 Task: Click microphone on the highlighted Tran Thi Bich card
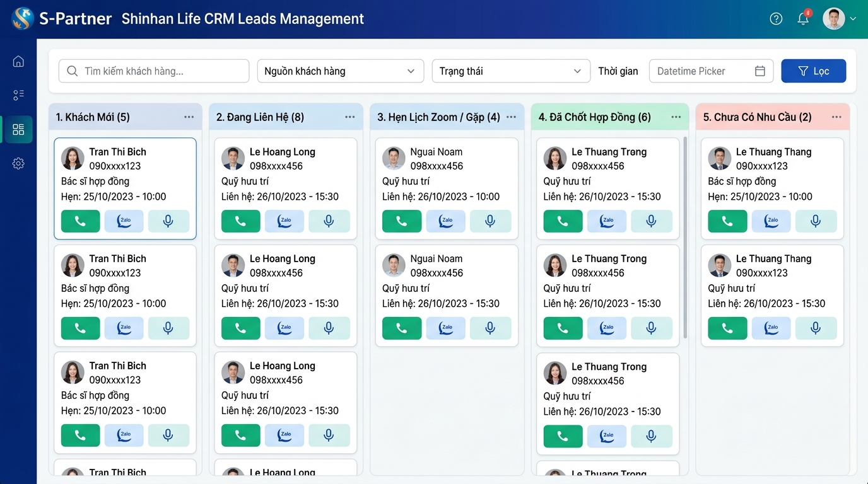tap(168, 221)
